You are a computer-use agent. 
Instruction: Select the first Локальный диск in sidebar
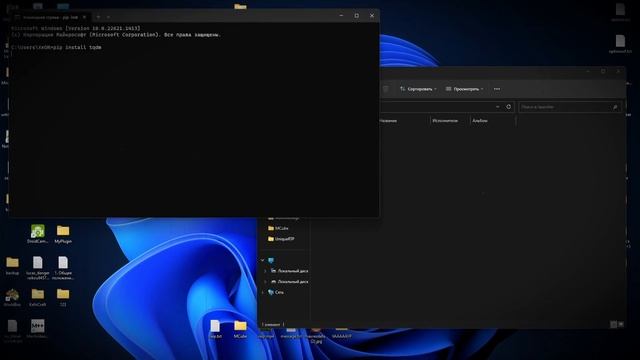tap(289, 271)
